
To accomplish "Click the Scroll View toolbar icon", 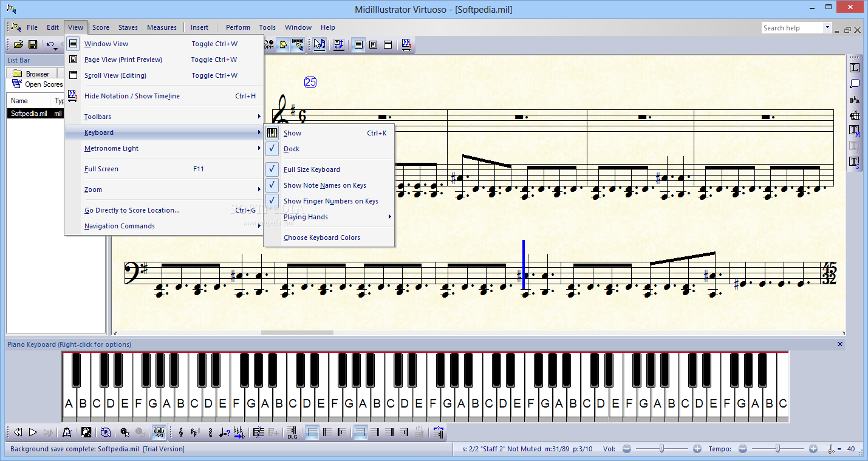I will pyautogui.click(x=388, y=44).
